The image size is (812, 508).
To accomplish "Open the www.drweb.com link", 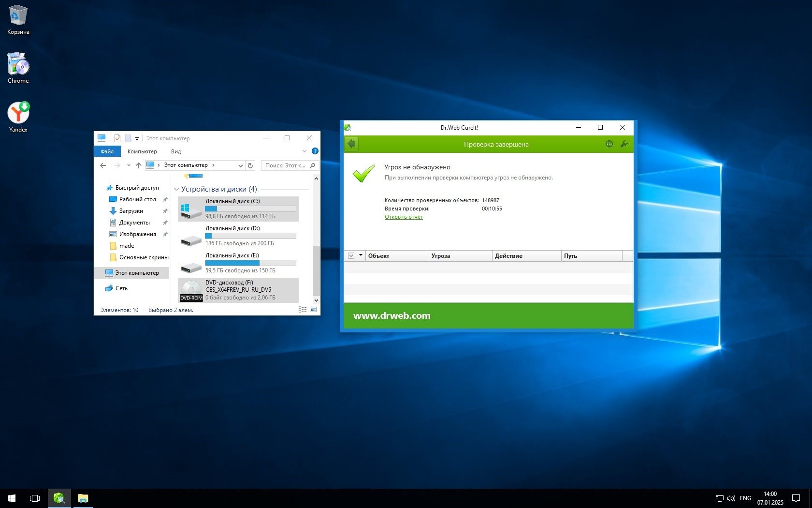I will click(x=391, y=316).
